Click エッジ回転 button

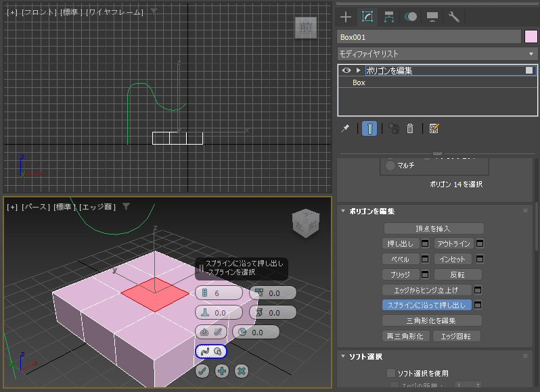coord(456,336)
